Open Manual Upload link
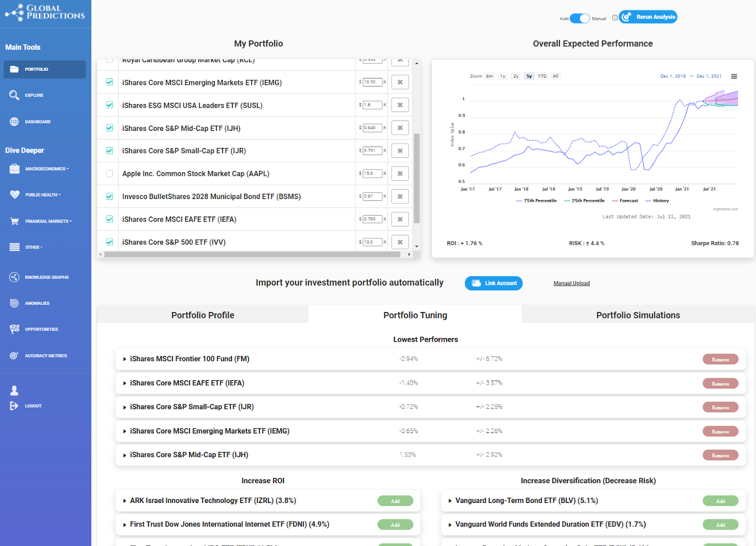 [x=572, y=283]
